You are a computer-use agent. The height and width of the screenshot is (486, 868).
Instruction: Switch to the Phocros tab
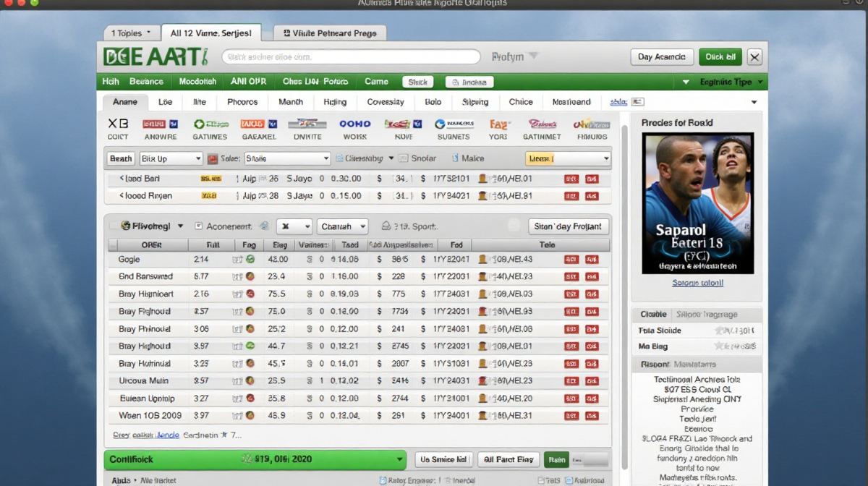tap(242, 102)
